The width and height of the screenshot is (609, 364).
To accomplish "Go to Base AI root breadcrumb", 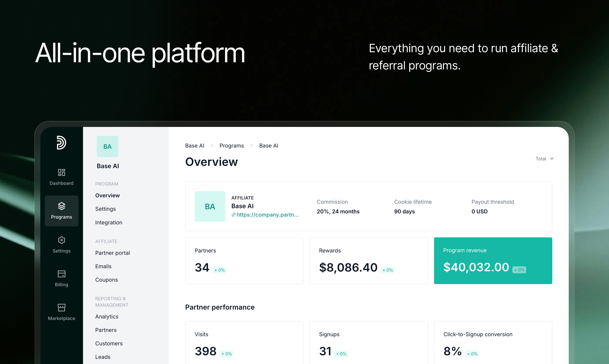I will point(195,146).
